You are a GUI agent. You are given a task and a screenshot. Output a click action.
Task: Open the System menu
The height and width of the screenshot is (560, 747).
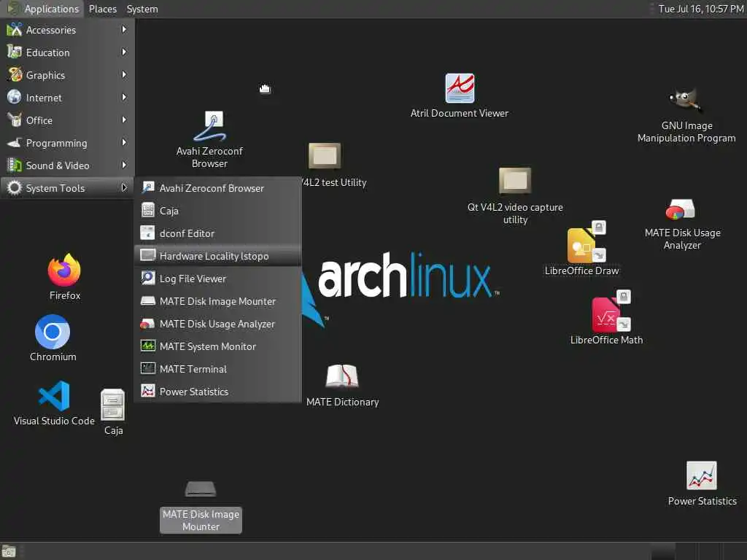(142, 9)
